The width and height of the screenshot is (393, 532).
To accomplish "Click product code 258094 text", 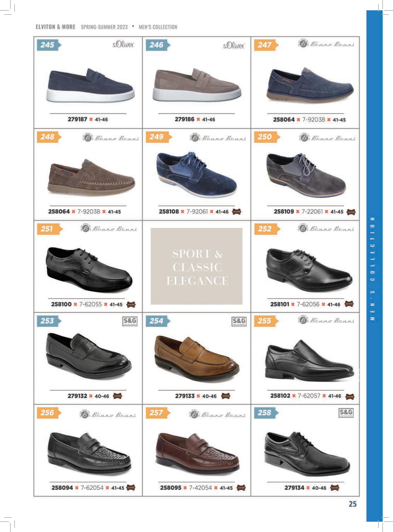I will [62, 488].
